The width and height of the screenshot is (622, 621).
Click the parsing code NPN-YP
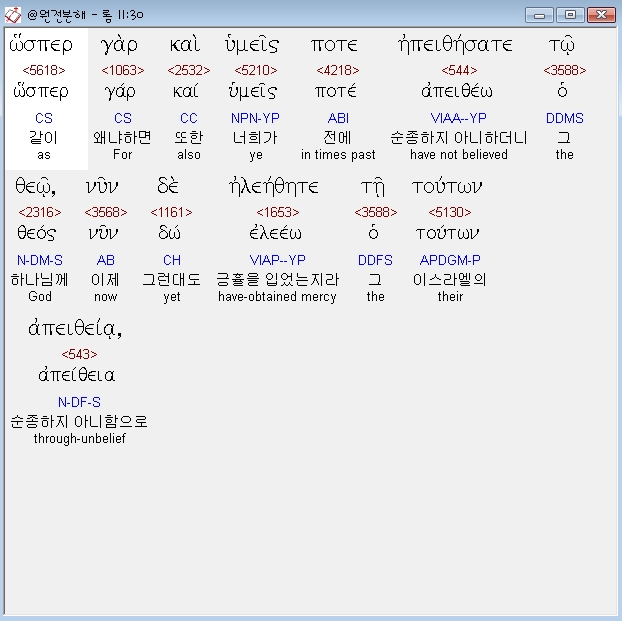click(255, 118)
